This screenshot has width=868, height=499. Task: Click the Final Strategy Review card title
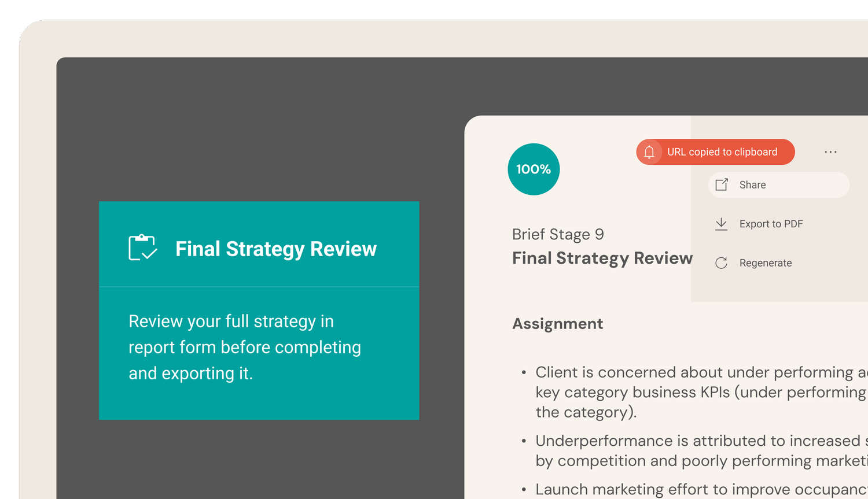pyautogui.click(x=276, y=249)
